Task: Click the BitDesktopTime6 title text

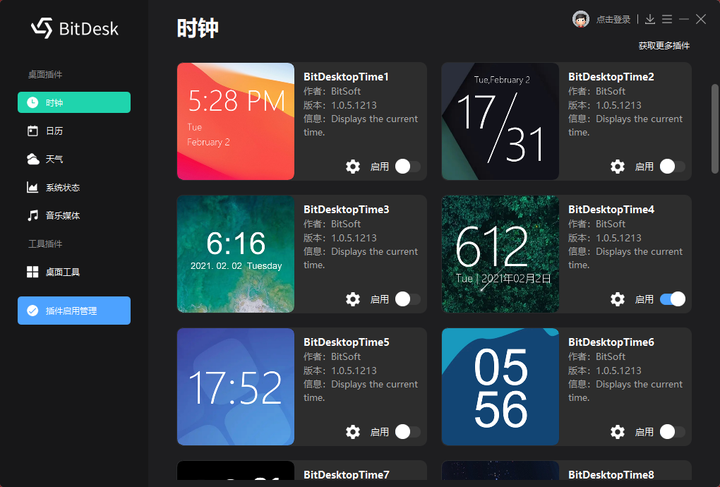Action: pyautogui.click(x=611, y=342)
